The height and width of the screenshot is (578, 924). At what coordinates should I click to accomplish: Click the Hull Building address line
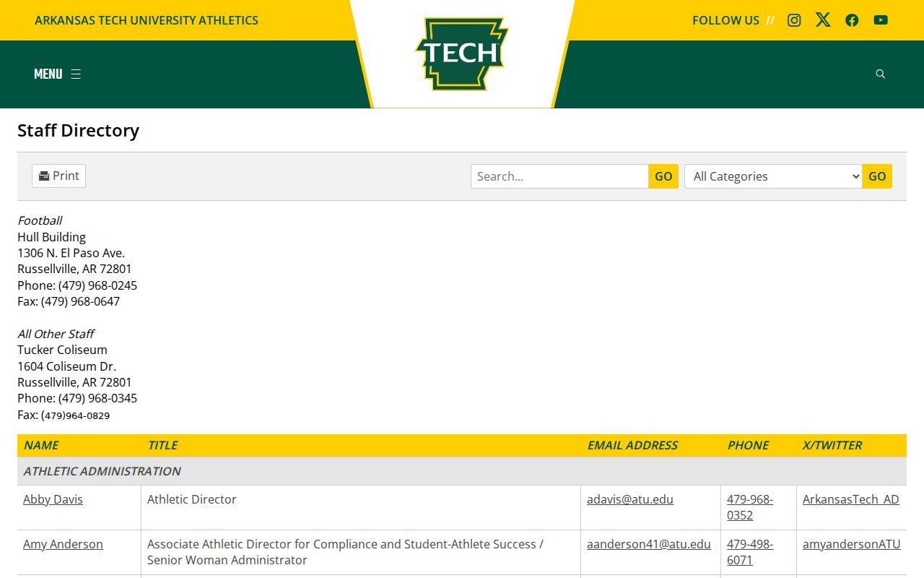click(51, 237)
